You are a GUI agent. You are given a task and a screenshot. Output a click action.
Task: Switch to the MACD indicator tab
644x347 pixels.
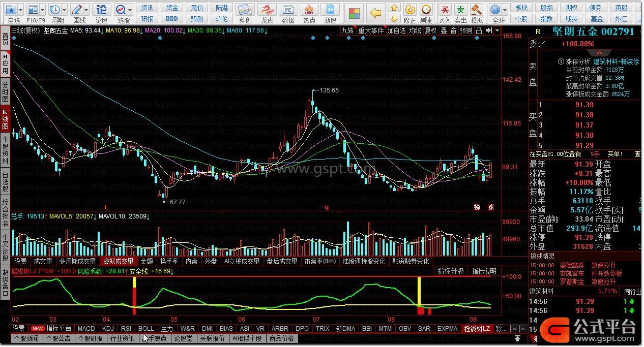coord(86,329)
